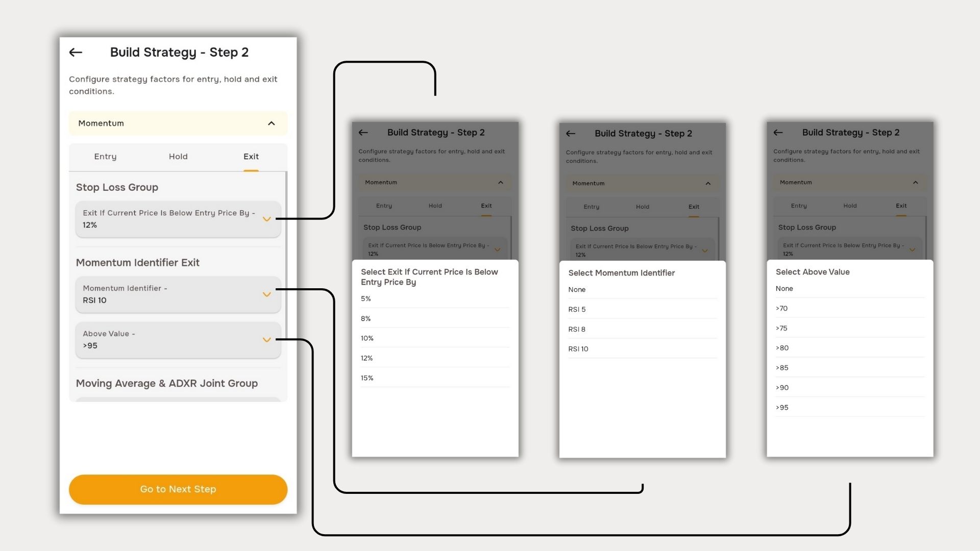Open Exit If Current Price dropdown showing 12%
Viewport: 980px width, 551px height.
coord(178,219)
